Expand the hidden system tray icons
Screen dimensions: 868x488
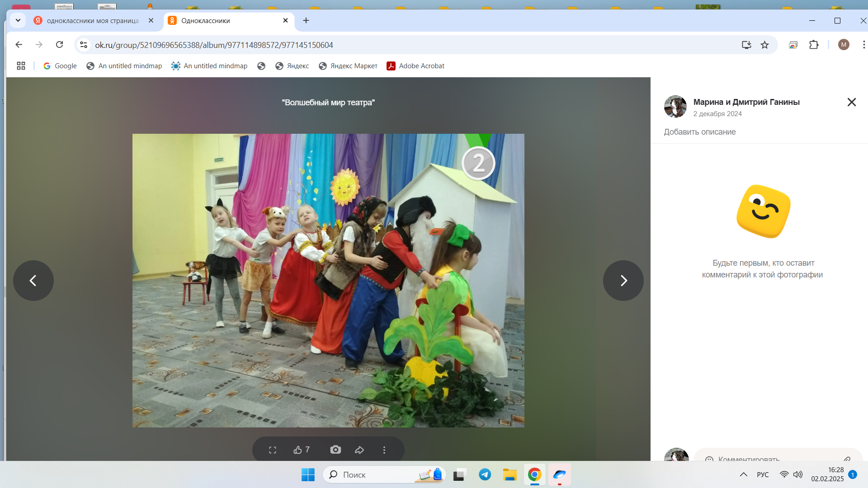coord(743,475)
